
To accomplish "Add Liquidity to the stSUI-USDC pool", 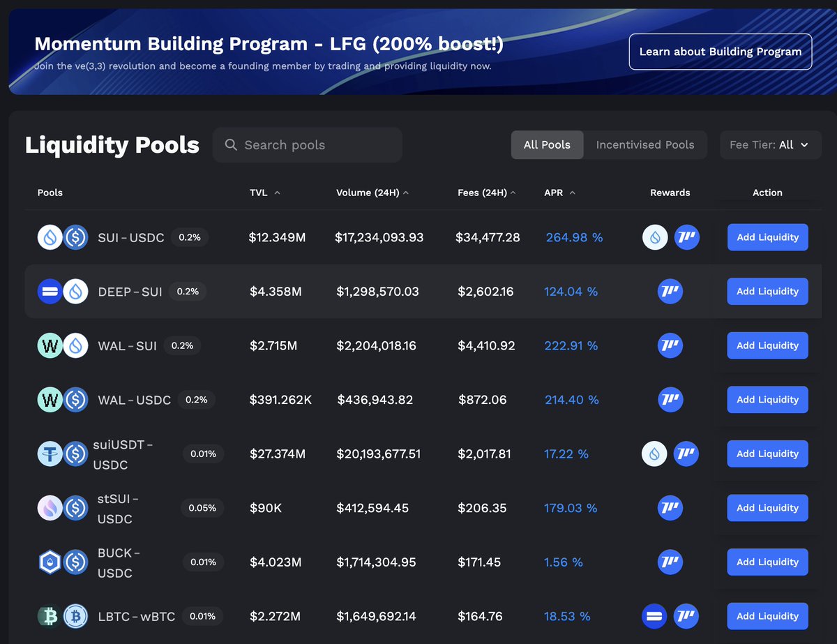I will tap(767, 508).
